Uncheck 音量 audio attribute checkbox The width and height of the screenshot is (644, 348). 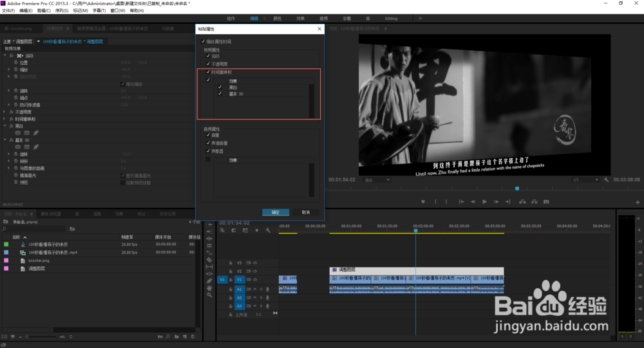208,134
